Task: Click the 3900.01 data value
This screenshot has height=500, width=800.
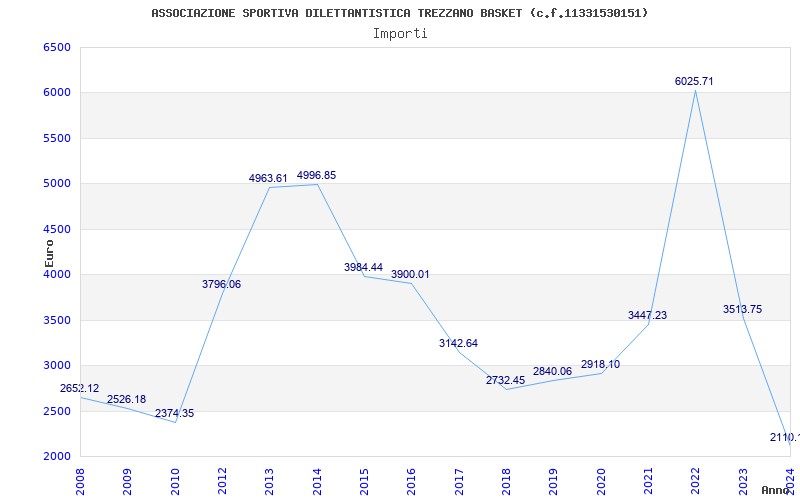Action: (x=410, y=274)
